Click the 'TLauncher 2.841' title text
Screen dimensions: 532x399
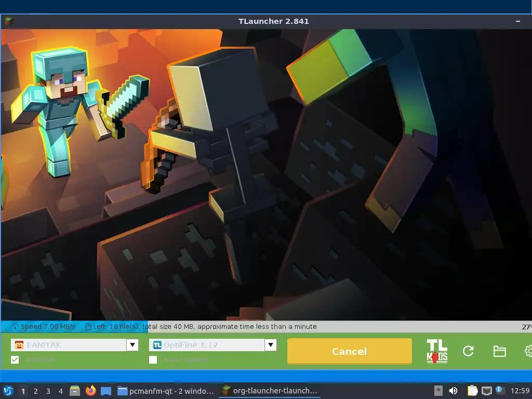(x=273, y=21)
